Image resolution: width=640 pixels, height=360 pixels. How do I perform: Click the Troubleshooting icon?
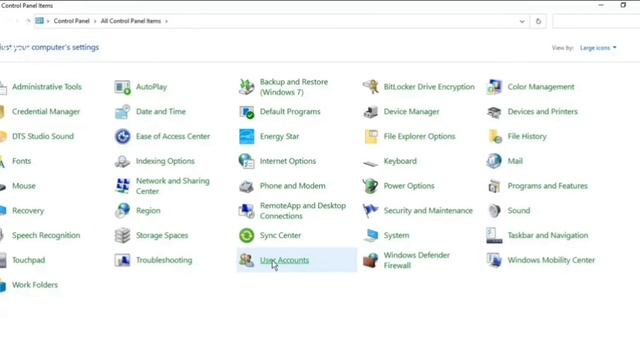(x=122, y=260)
